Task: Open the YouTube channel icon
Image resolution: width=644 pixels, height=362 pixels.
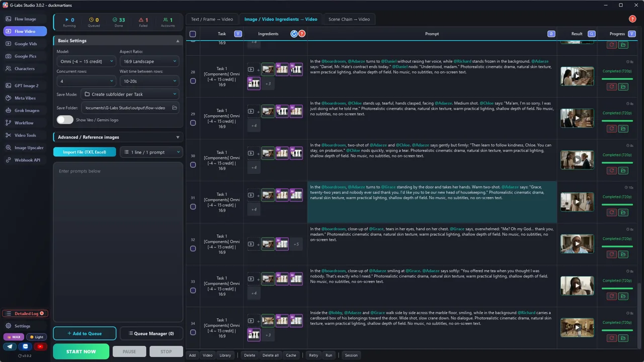Action: pos(40,346)
